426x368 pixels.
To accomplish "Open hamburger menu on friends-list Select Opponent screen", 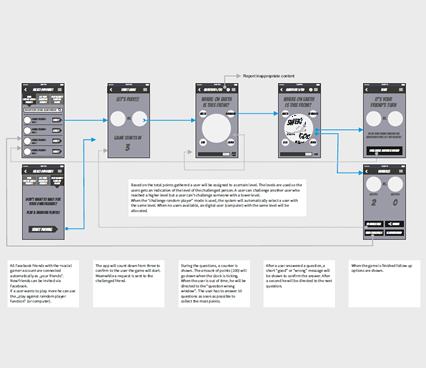I will (60, 89).
